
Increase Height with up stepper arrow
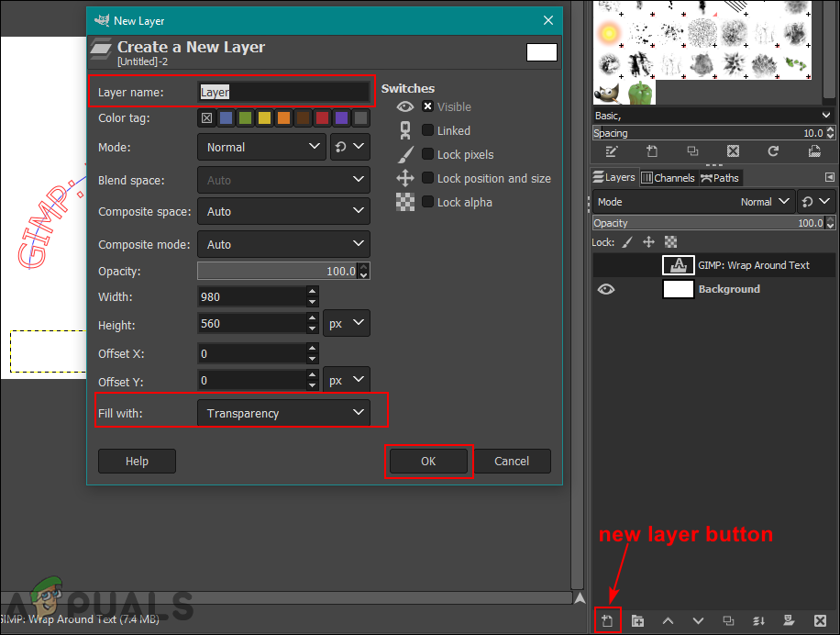(x=313, y=317)
